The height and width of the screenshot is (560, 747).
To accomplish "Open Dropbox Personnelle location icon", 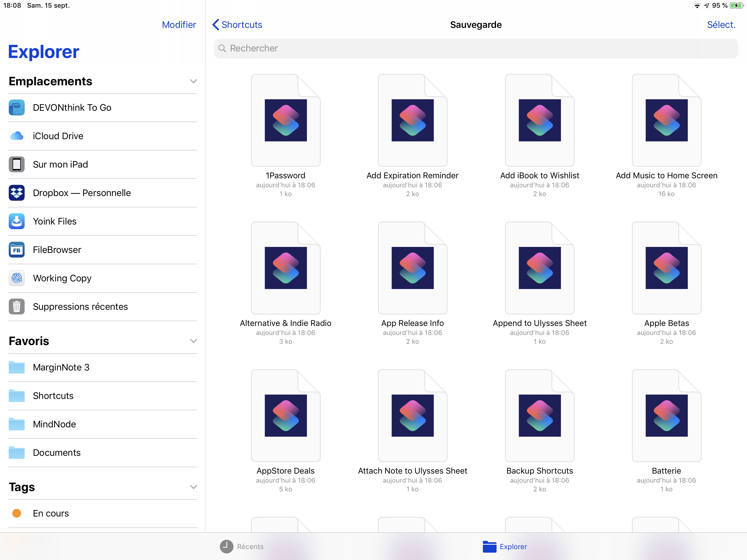I will click(x=17, y=193).
